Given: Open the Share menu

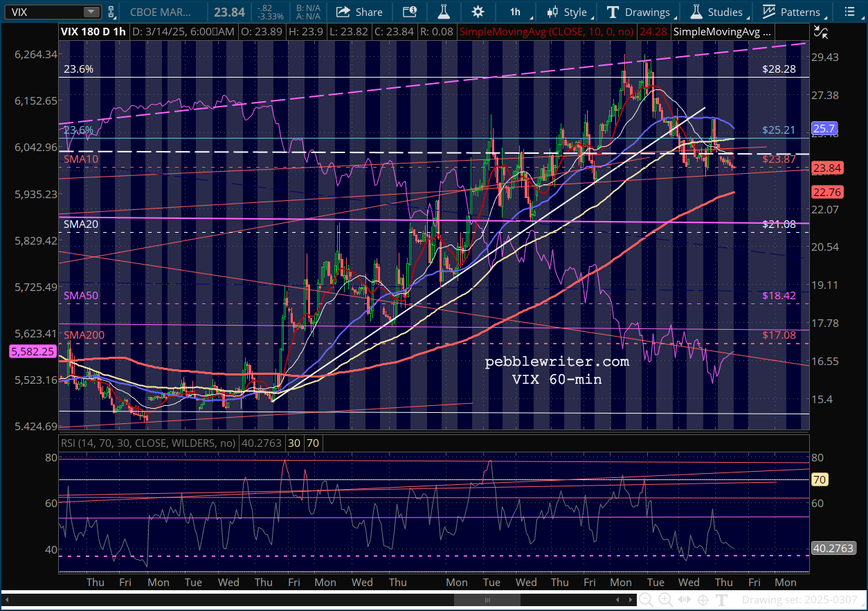Looking at the screenshot, I should (359, 12).
